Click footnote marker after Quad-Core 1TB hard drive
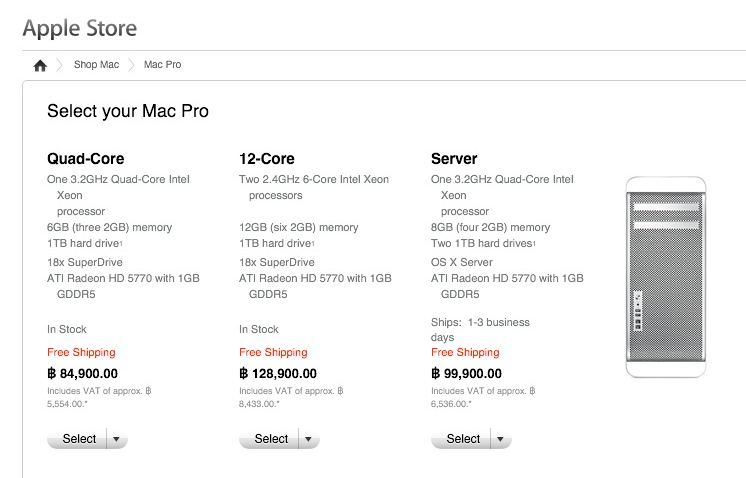 pos(121,244)
